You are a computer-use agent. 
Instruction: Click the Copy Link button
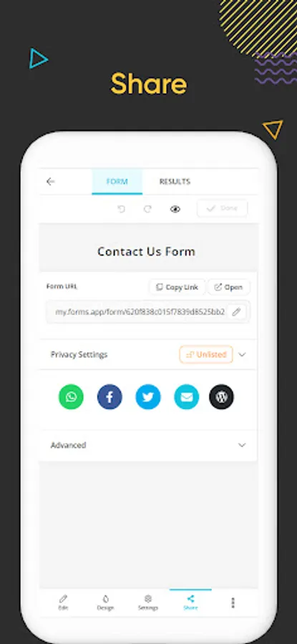tap(177, 287)
